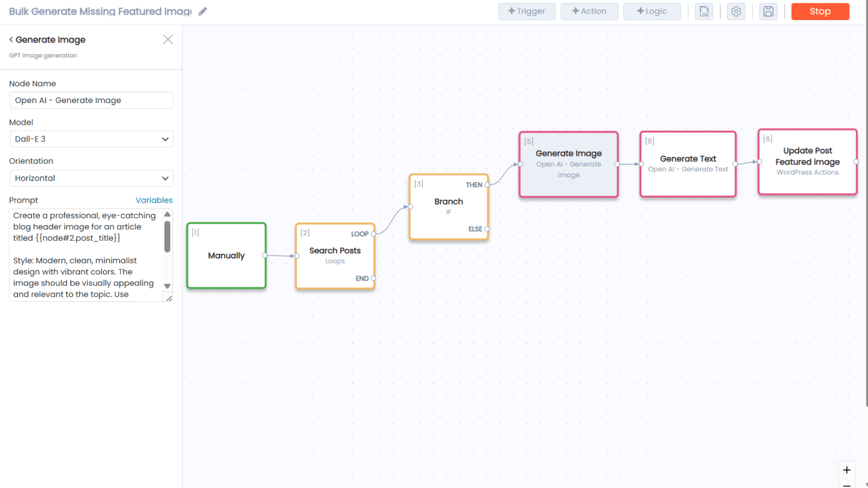Screen dimensions: 868x488
Task: Click inside the Node Name input field
Action: [91, 100]
